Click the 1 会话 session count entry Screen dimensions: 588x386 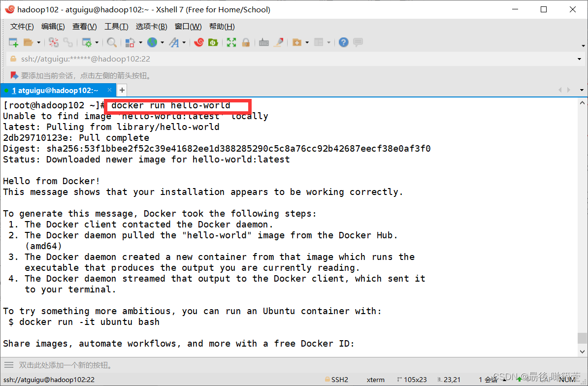[x=488, y=380]
